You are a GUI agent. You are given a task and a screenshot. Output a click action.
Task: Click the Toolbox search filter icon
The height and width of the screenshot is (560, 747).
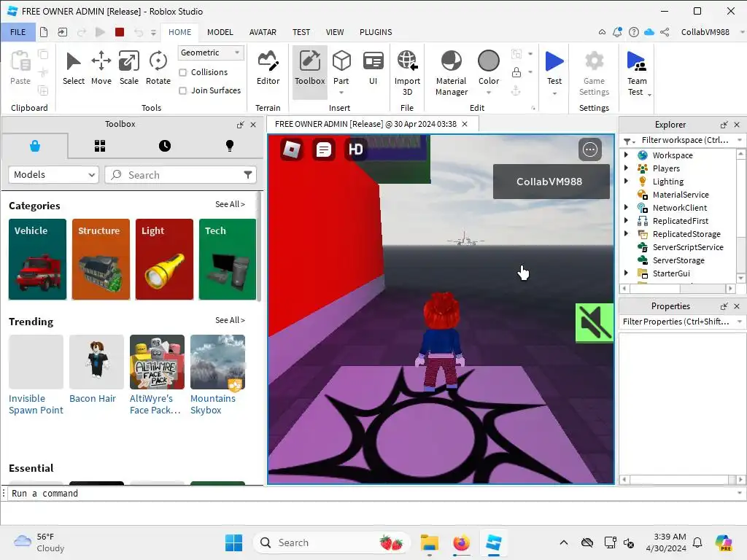[x=248, y=175]
